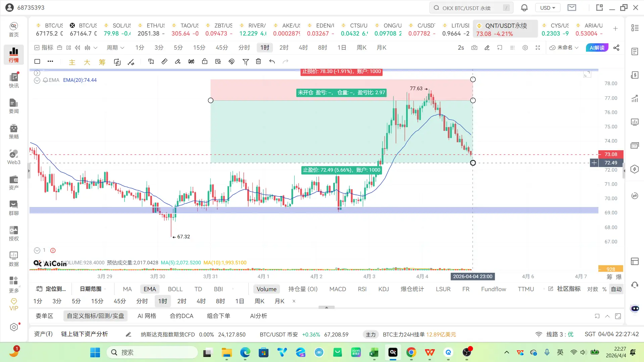Screen dimensions: 644x362
Task: Add a new ticker with plus button
Action: tap(615, 29)
